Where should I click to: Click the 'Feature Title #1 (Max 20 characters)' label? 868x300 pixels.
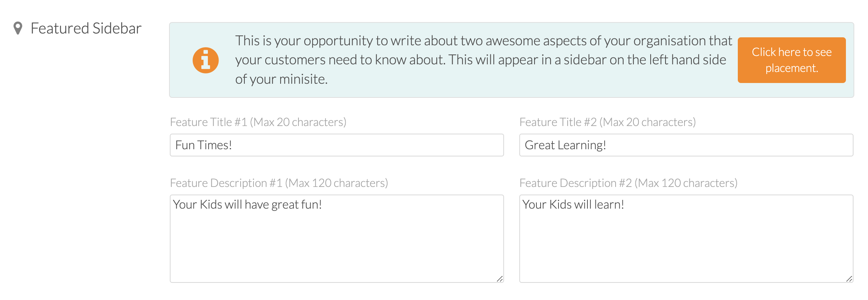(x=258, y=122)
